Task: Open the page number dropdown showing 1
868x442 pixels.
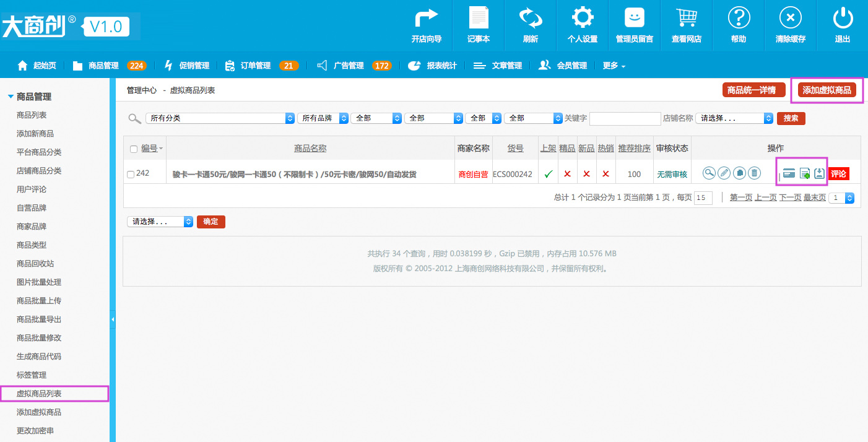Action: point(841,197)
